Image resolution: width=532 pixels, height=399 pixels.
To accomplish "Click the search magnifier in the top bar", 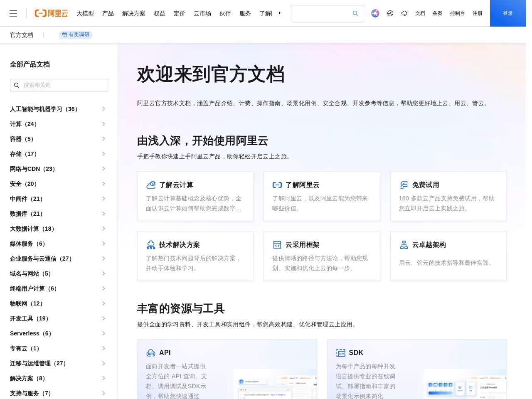I will [x=355, y=13].
